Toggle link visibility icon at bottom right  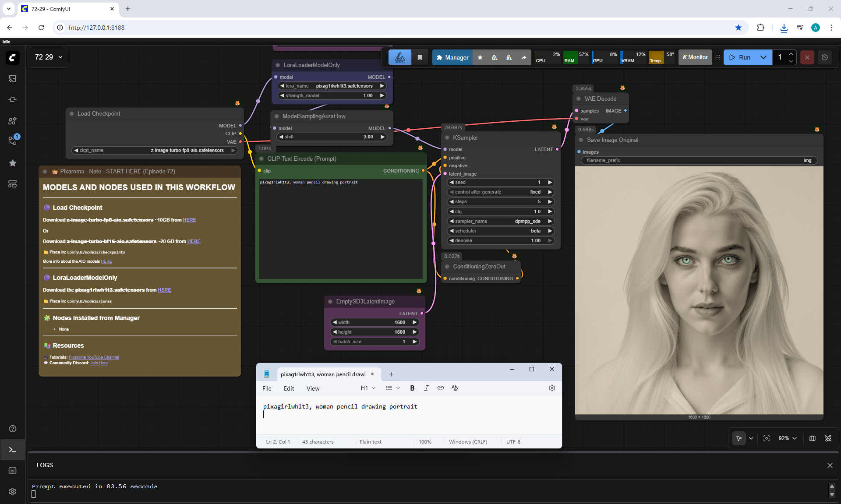pyautogui.click(x=828, y=438)
